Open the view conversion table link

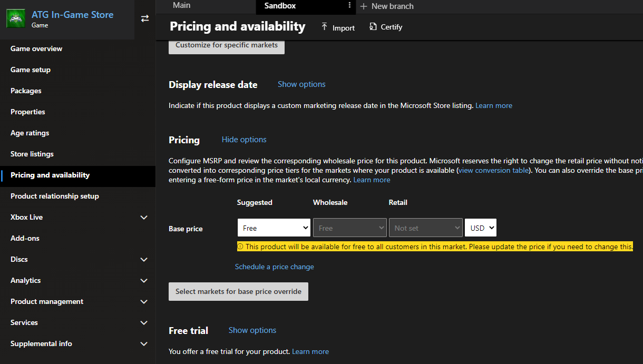pyautogui.click(x=493, y=170)
